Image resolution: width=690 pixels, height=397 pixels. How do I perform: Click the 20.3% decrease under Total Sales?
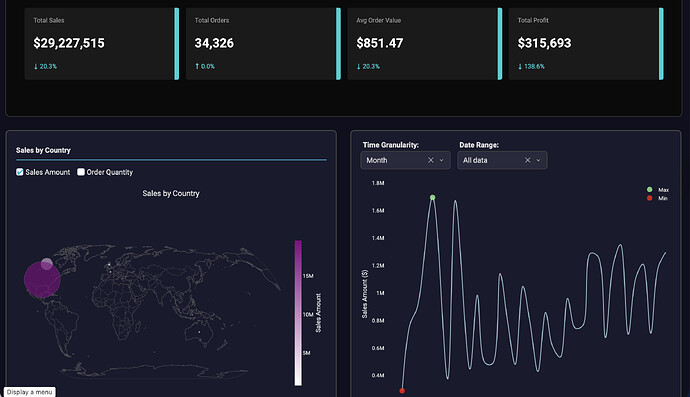45,66
